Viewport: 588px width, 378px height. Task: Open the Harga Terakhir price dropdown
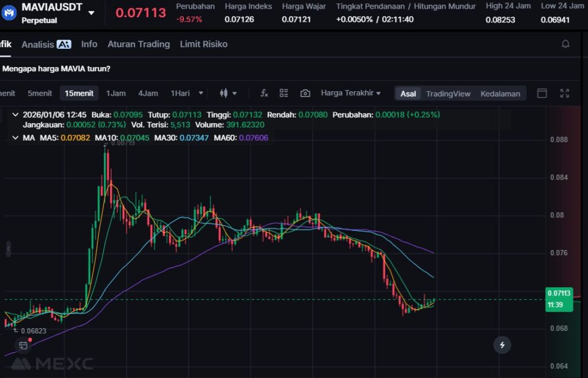[x=351, y=93]
